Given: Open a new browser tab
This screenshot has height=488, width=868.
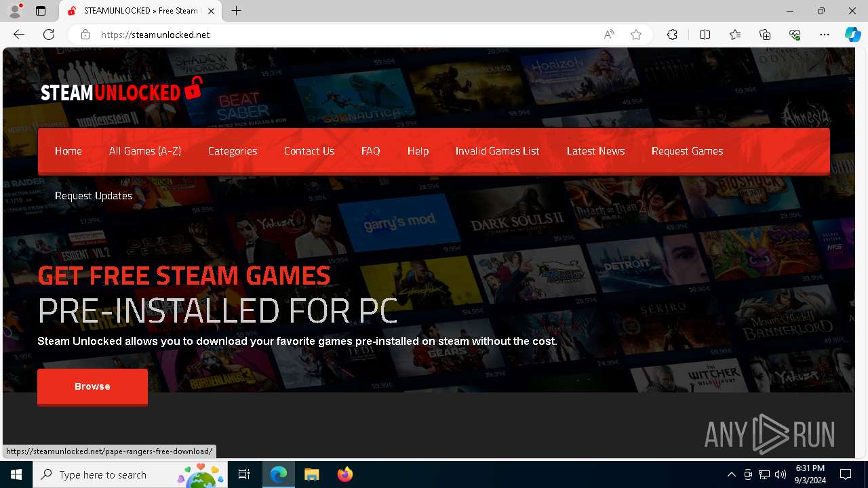Looking at the screenshot, I should [236, 11].
